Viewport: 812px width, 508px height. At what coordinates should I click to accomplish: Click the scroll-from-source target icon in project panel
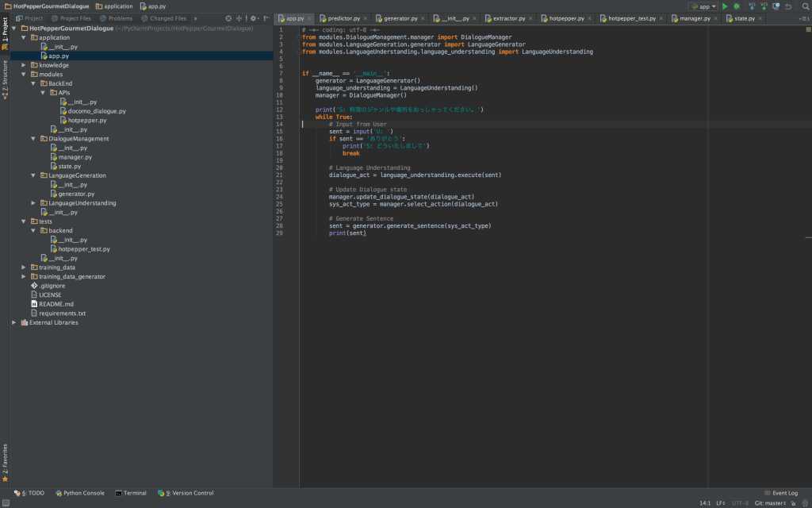click(228, 18)
